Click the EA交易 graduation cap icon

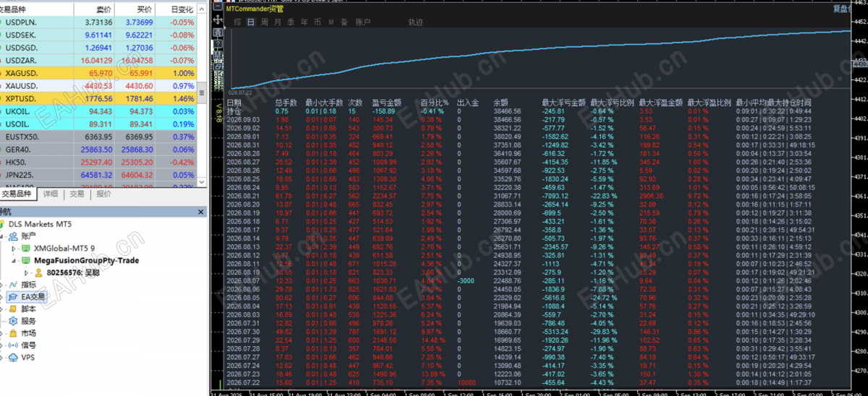pyautogui.click(x=14, y=297)
